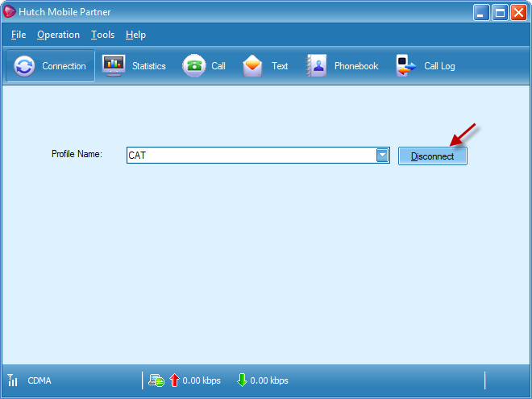Image resolution: width=532 pixels, height=399 pixels.
Task: Click the red upload arrow icon
Action: 174,380
